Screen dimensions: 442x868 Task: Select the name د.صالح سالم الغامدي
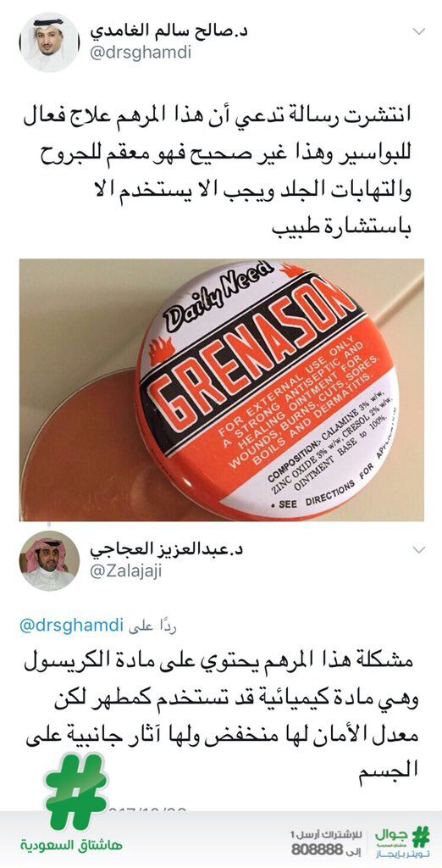pyautogui.click(x=168, y=31)
